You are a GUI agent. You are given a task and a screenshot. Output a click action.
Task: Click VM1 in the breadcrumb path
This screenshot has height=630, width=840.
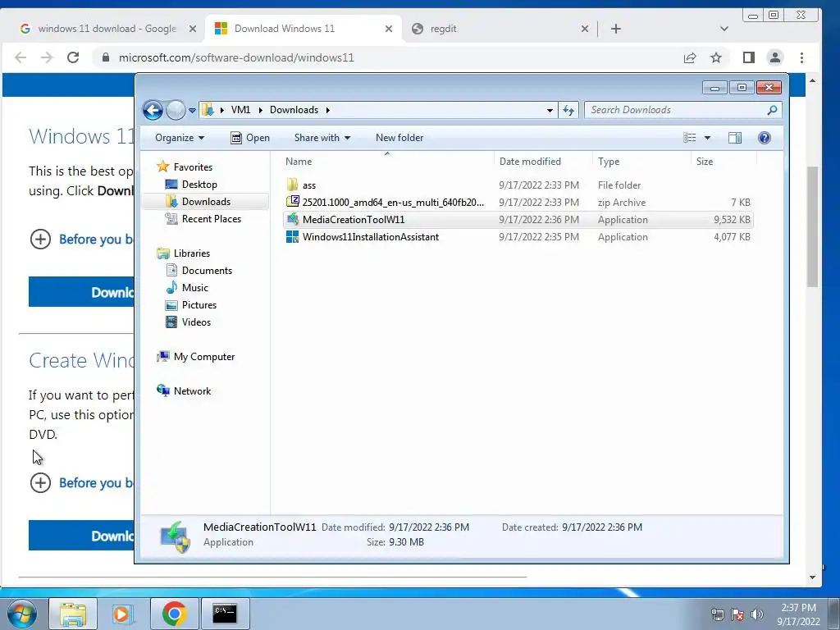click(240, 110)
